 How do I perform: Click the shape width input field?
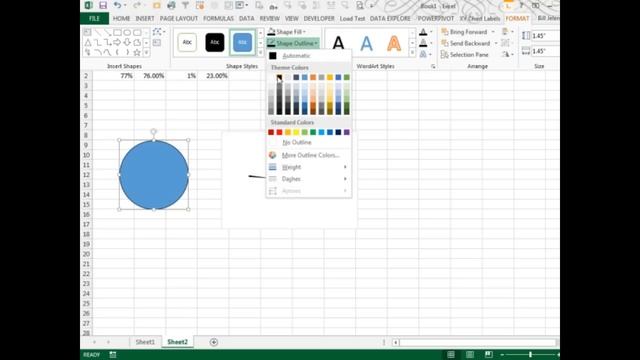tap(545, 51)
